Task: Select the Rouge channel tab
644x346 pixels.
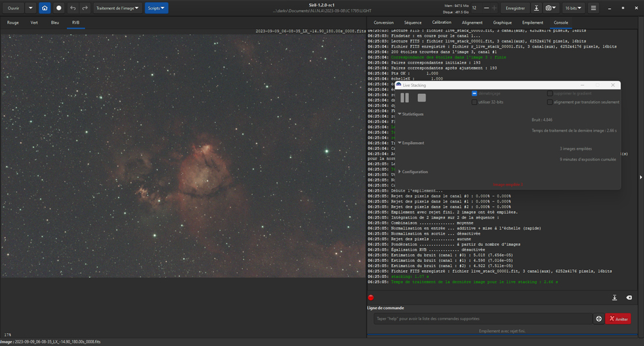Action: coord(13,23)
